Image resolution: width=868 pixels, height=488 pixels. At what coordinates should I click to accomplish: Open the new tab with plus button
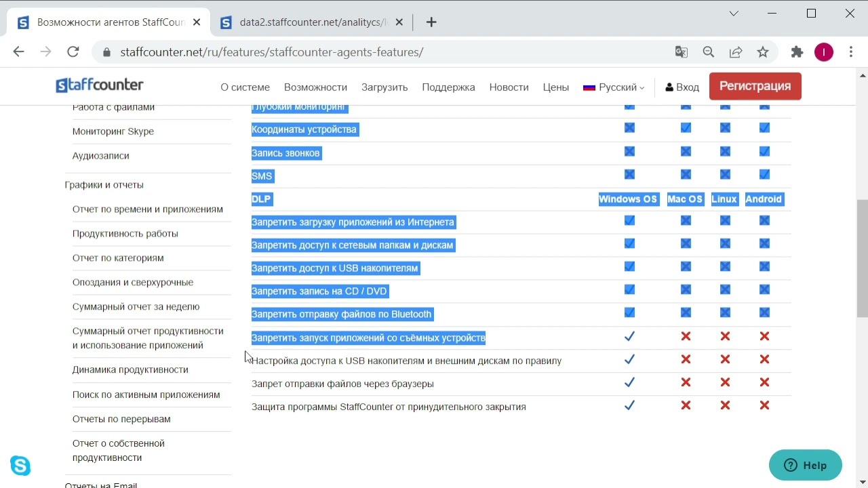click(x=431, y=22)
